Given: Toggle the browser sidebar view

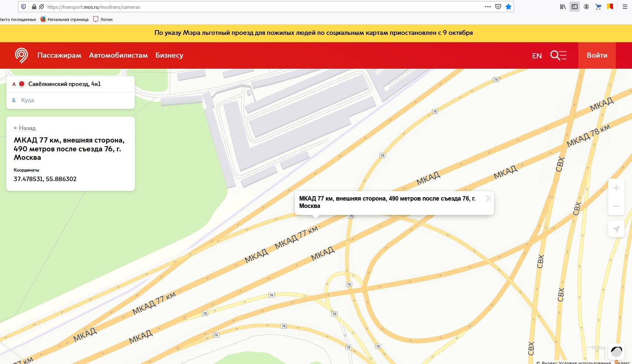Looking at the screenshot, I should click(x=575, y=7).
